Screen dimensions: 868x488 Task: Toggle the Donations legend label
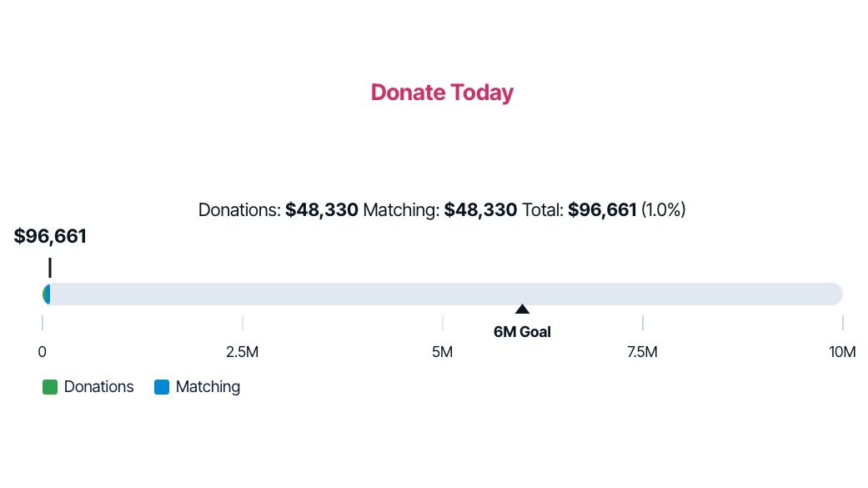pyautogui.click(x=98, y=387)
